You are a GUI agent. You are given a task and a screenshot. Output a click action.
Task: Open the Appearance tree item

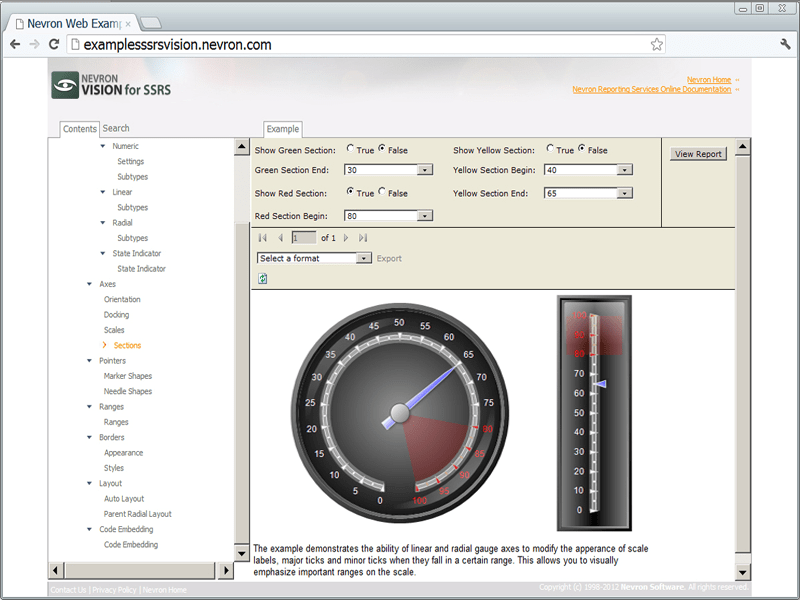[x=123, y=453]
